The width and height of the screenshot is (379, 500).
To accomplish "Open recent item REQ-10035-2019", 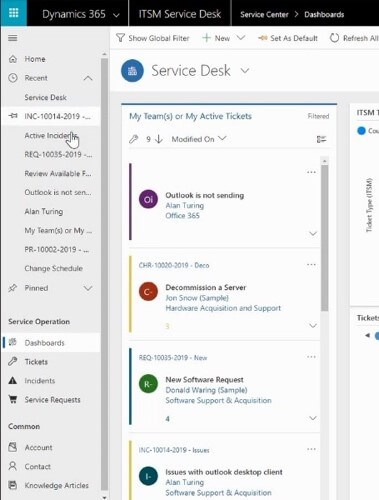I will tap(58, 154).
